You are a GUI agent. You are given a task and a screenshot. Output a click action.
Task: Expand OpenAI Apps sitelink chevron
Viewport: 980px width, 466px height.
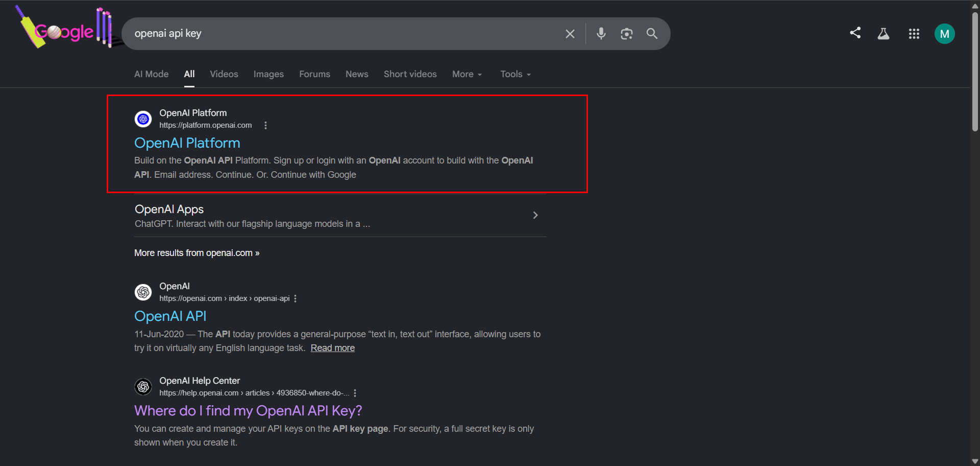click(535, 215)
